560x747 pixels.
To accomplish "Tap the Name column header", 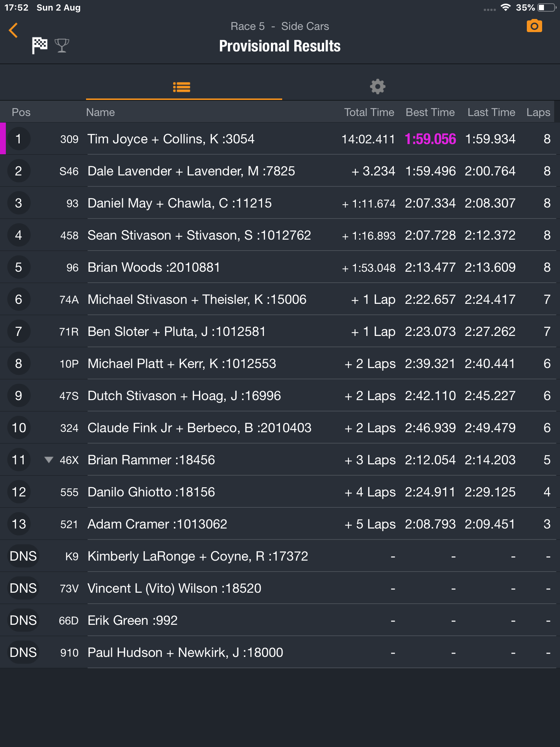I will tap(100, 112).
